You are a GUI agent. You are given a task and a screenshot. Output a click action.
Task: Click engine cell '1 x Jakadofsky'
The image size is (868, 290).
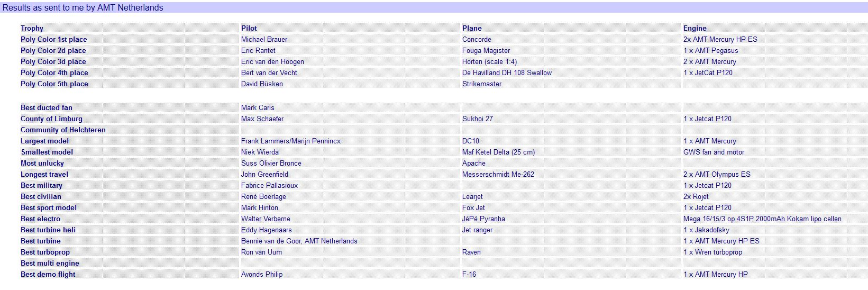(x=706, y=230)
